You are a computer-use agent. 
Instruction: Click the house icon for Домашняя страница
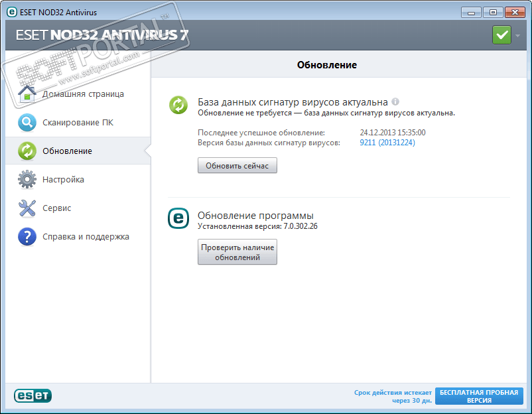click(27, 94)
